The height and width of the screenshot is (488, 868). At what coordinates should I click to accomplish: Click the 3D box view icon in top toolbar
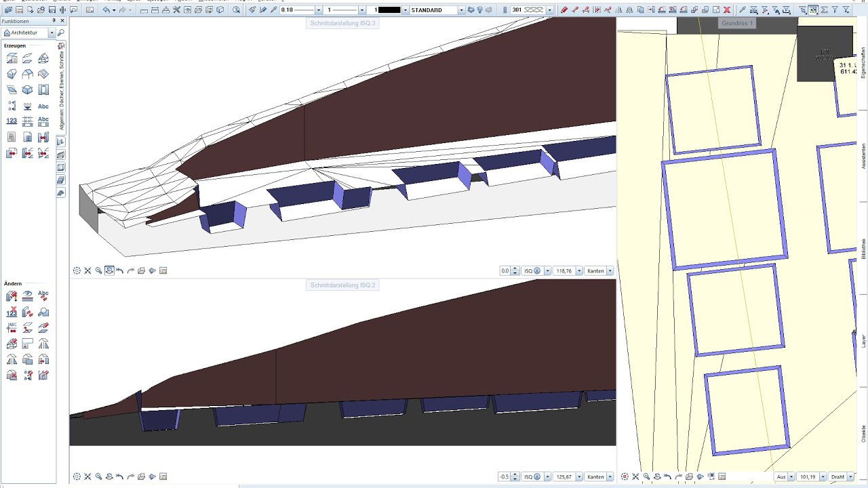click(x=220, y=10)
